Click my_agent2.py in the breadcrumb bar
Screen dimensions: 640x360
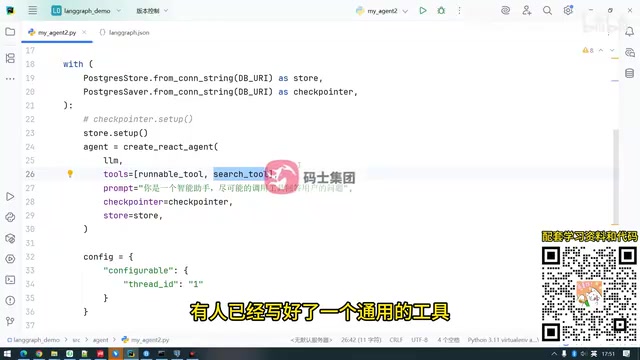pyautogui.click(x=145, y=340)
